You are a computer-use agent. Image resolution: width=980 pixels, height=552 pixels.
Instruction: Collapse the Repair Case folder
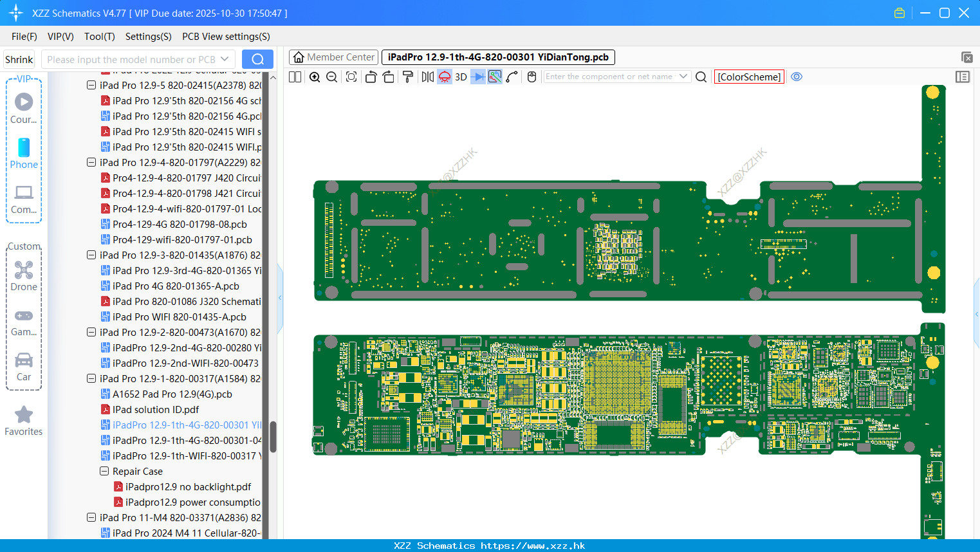coord(104,471)
